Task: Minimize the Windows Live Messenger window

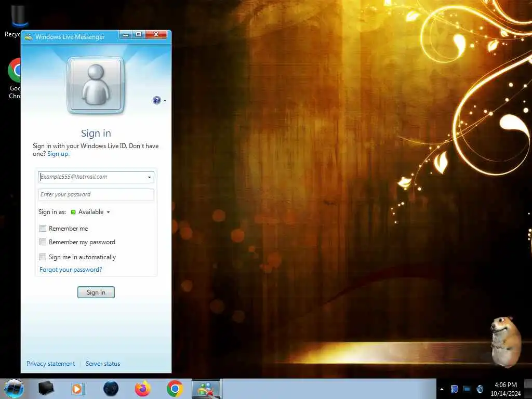Action: (x=126, y=35)
